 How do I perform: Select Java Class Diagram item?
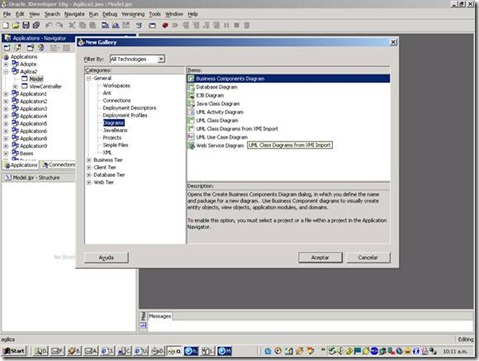tap(218, 104)
